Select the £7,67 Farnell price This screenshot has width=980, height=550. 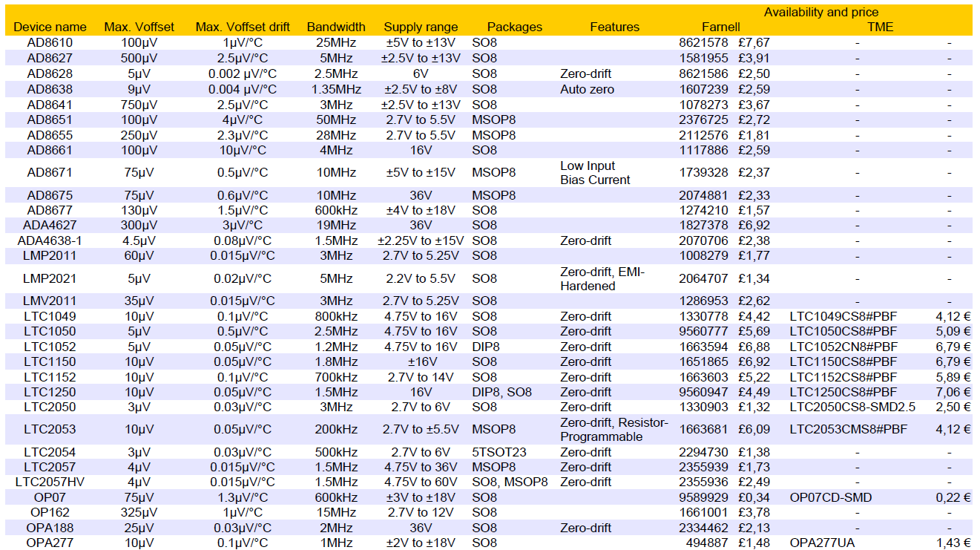[754, 43]
